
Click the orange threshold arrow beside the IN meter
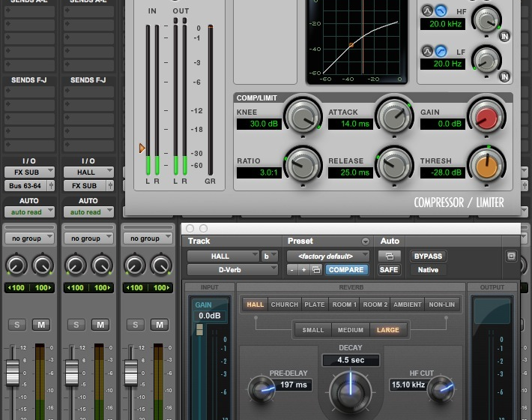pos(142,148)
